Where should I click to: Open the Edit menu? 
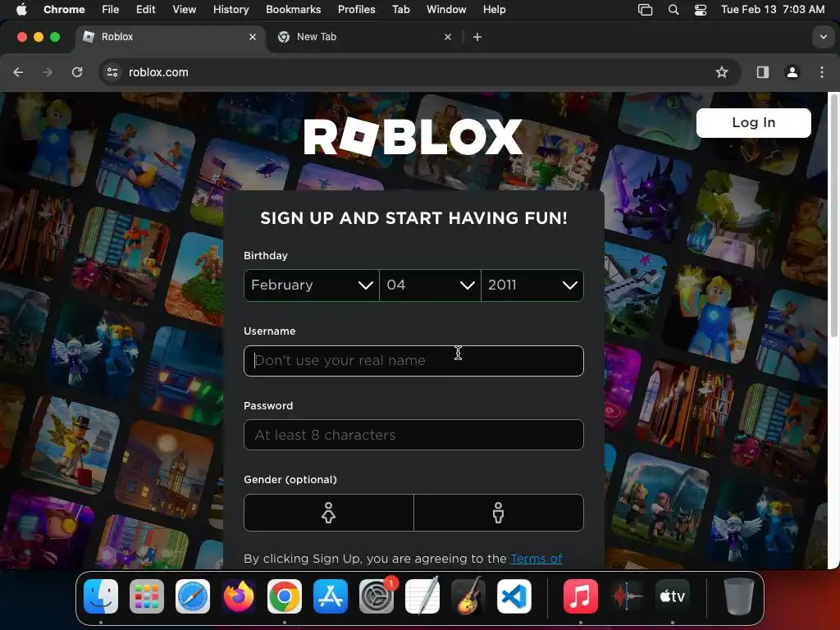coord(145,9)
